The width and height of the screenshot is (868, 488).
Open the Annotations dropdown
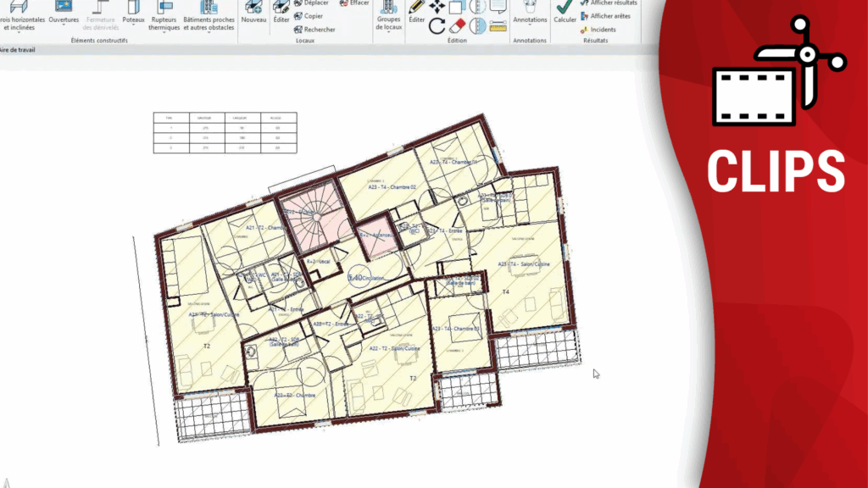click(530, 19)
